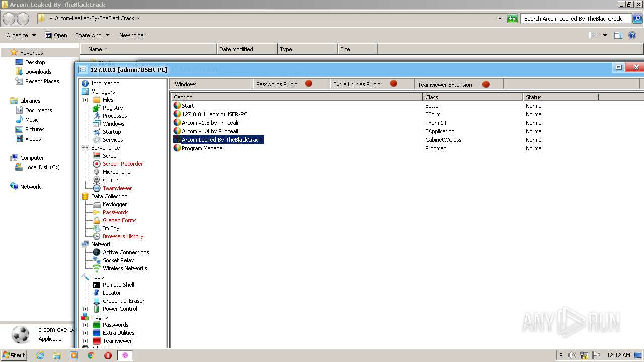
Task: Open Downloads in Explorer Favorites
Action: pos(38,72)
